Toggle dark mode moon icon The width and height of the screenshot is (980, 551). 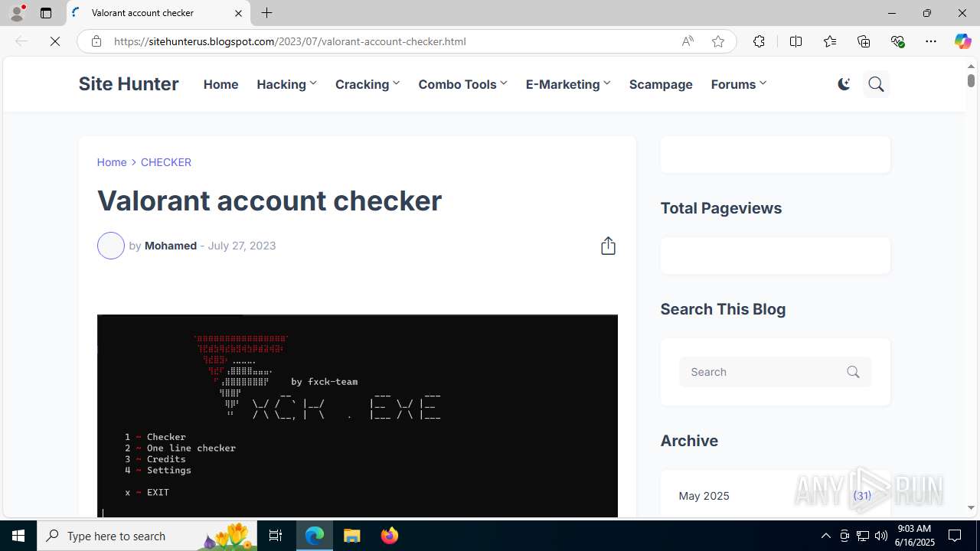844,84
